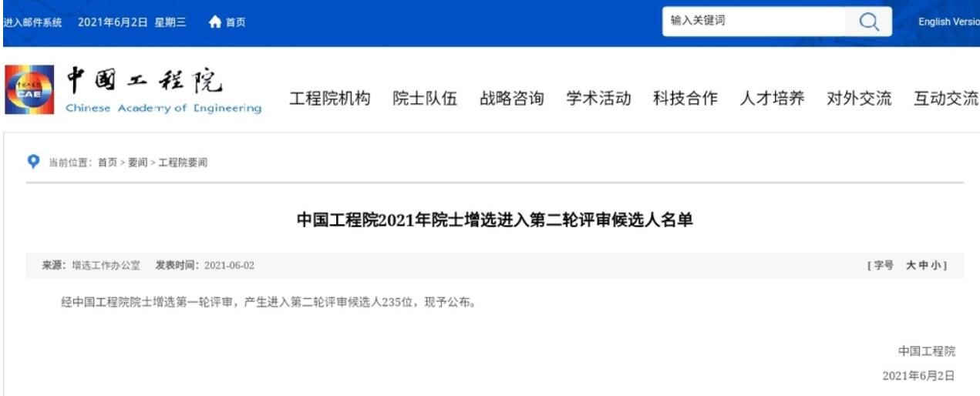
Task: Click 要闻 in the breadcrumb
Action: click(137, 163)
